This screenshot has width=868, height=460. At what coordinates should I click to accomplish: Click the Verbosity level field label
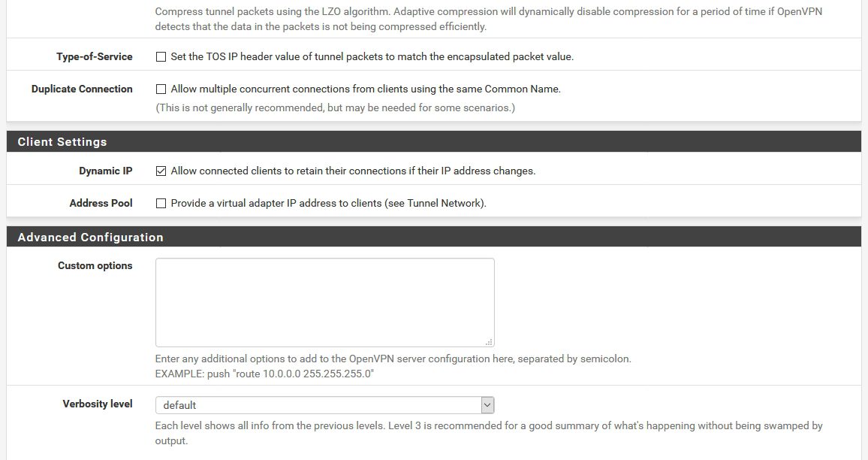pos(98,404)
